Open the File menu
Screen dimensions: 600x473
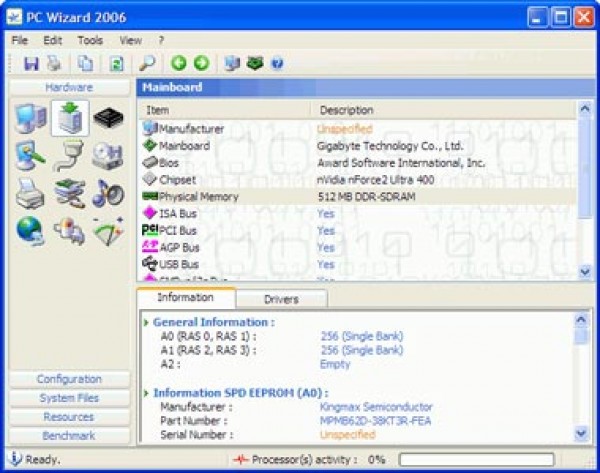(20, 40)
